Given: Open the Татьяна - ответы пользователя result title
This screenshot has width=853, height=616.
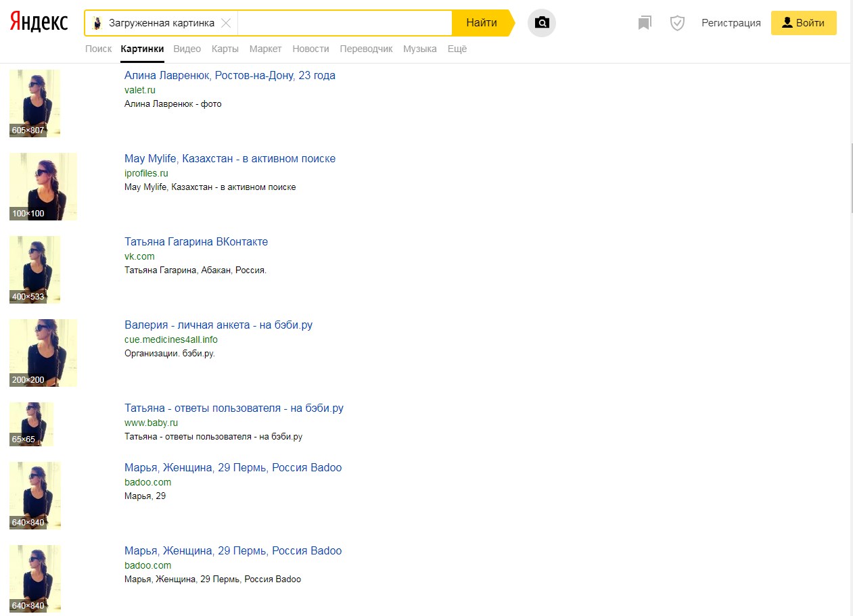Looking at the screenshot, I should (x=234, y=408).
